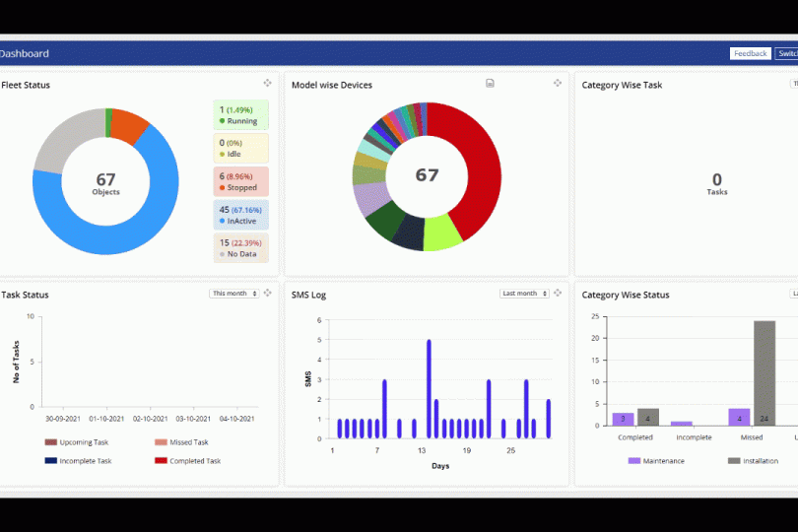The image size is (798, 532).
Task: Select the InActive status tile
Action: point(240,215)
